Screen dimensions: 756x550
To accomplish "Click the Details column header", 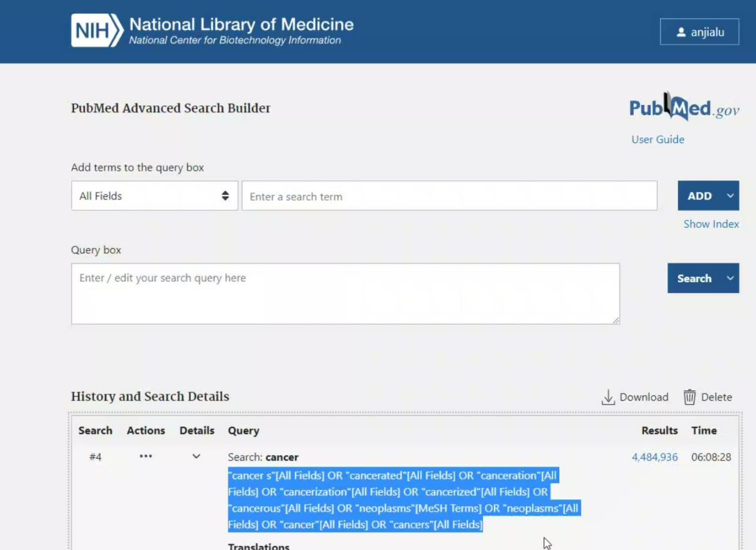I will 197,430.
